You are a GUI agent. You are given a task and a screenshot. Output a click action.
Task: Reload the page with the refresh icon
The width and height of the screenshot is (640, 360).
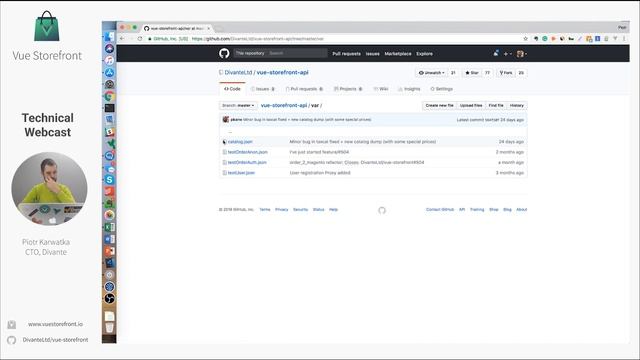(140, 38)
